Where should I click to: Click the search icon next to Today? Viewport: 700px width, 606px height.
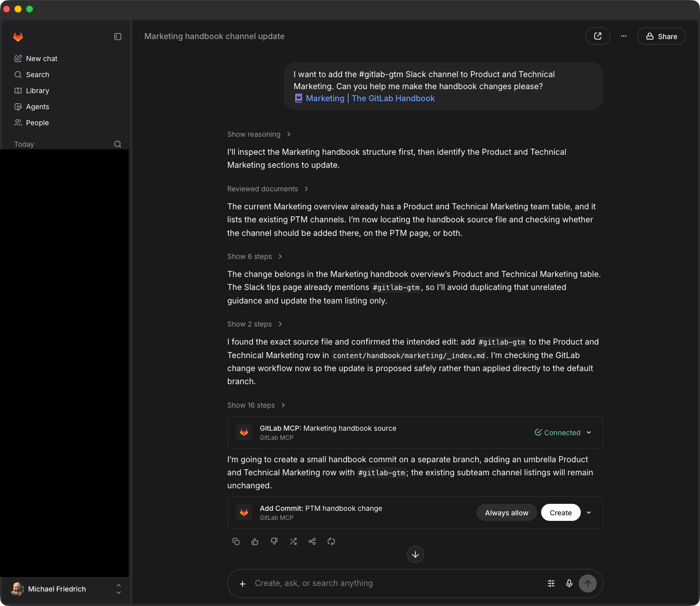click(118, 144)
